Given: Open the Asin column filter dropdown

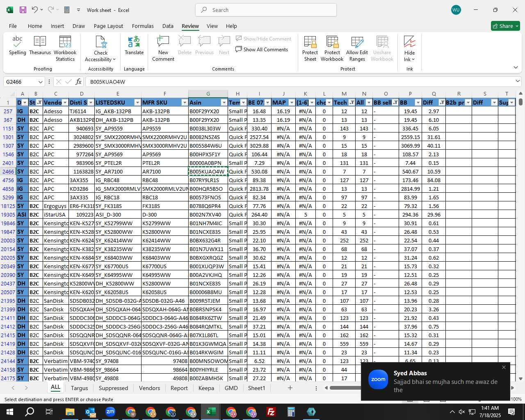Looking at the screenshot, I should (x=224, y=103).
